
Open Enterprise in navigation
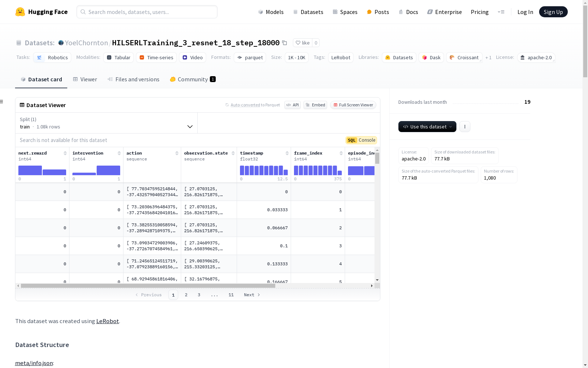[x=445, y=12]
